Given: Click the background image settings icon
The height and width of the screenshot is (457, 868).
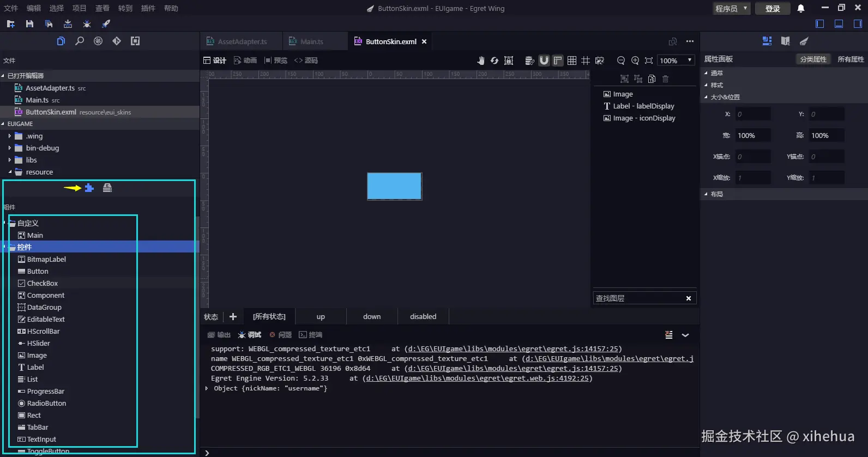Looking at the screenshot, I should coord(600,61).
